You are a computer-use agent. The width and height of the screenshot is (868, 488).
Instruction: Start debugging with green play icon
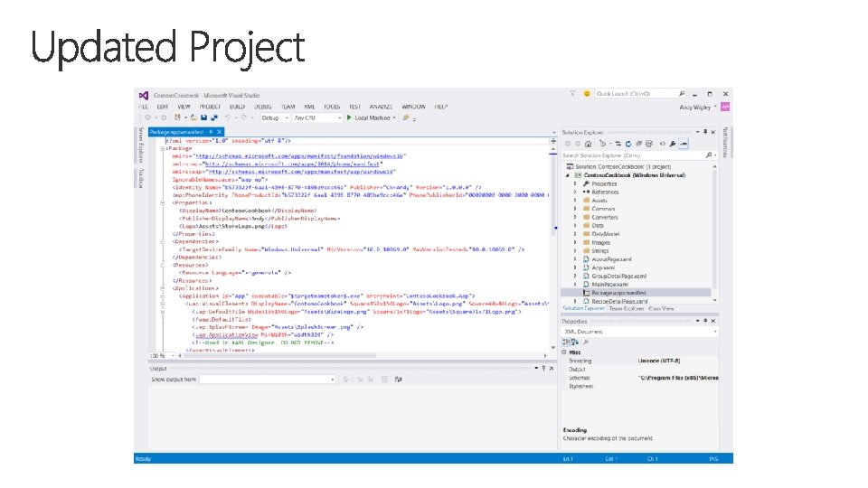tap(349, 117)
